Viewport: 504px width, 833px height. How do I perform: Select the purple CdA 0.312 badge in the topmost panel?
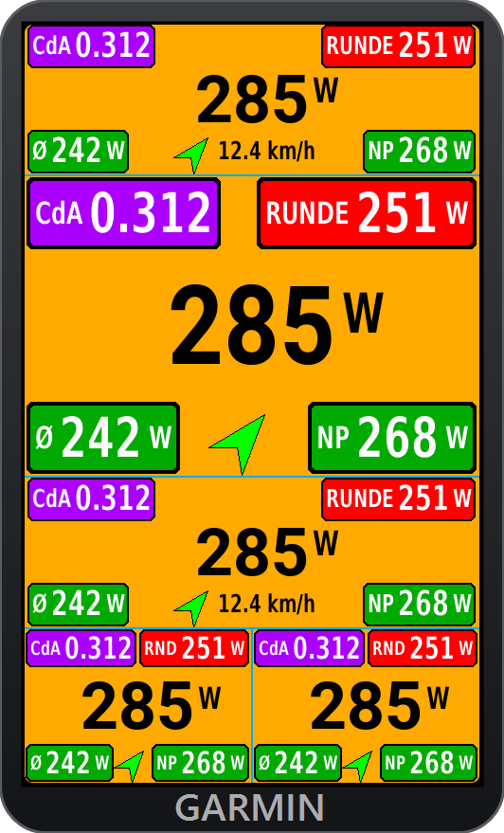pyautogui.click(x=91, y=46)
